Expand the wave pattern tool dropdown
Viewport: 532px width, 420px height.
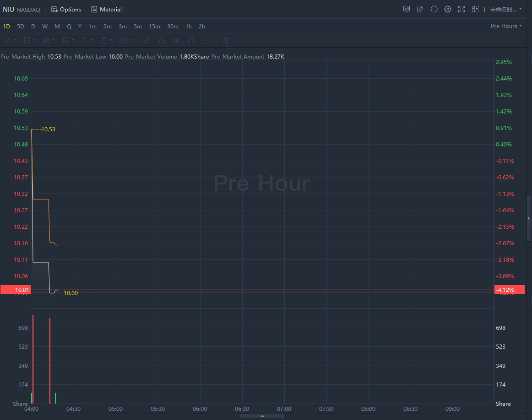pyautogui.click(x=54, y=40)
